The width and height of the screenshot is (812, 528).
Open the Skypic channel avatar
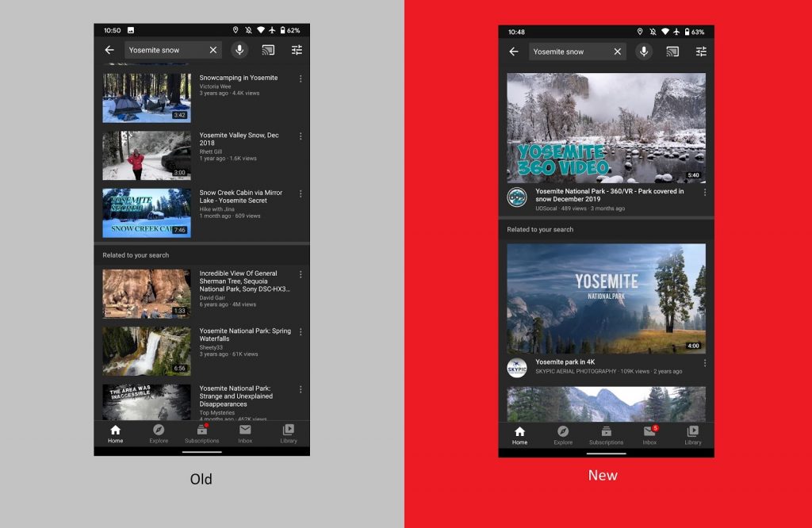coord(517,368)
